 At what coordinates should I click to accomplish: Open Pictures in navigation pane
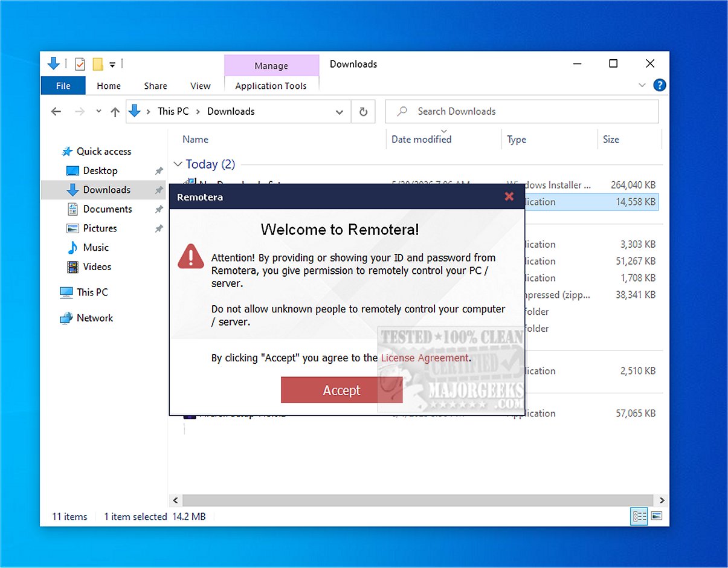point(100,228)
